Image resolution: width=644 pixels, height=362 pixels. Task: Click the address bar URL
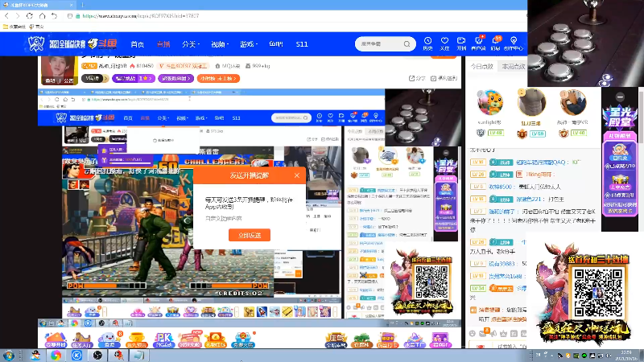(x=140, y=15)
